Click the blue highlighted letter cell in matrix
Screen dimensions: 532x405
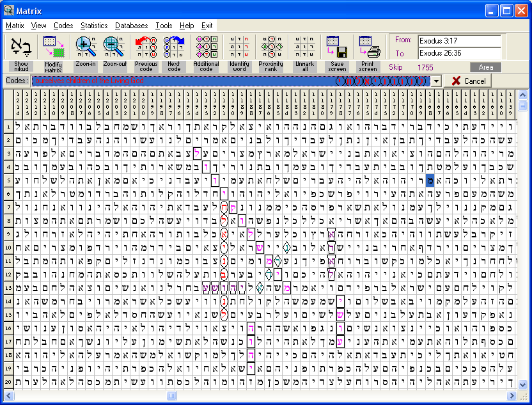431,180
